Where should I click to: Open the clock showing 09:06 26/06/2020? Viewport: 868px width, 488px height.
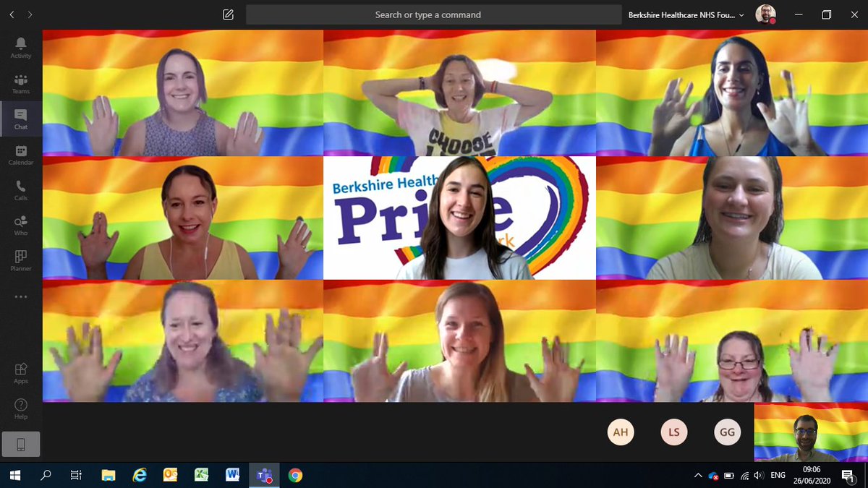click(x=812, y=475)
